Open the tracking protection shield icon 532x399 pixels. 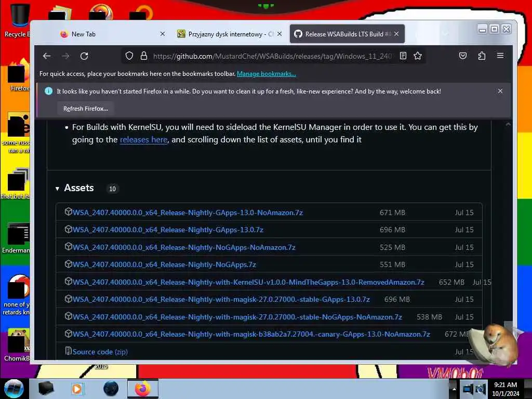(129, 56)
